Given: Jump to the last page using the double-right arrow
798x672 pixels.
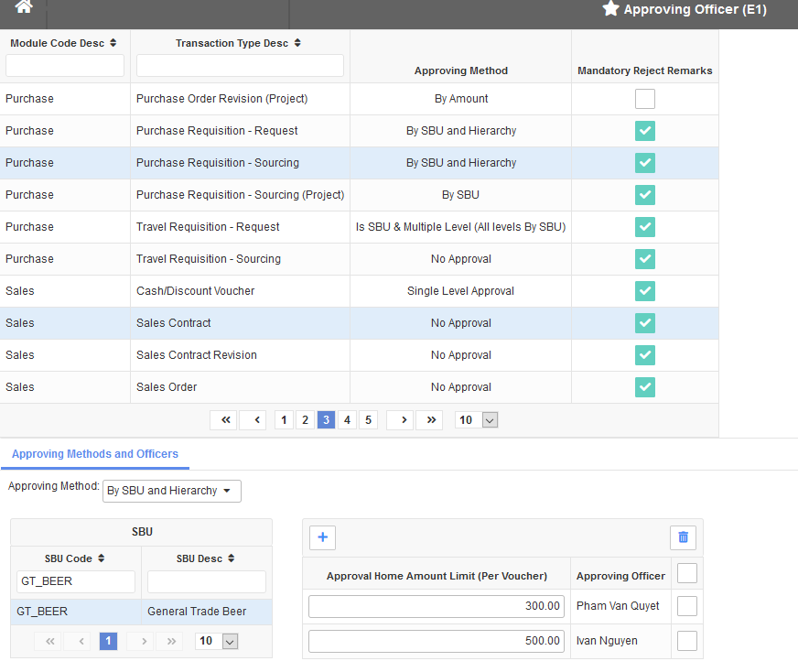Looking at the screenshot, I should point(429,419).
